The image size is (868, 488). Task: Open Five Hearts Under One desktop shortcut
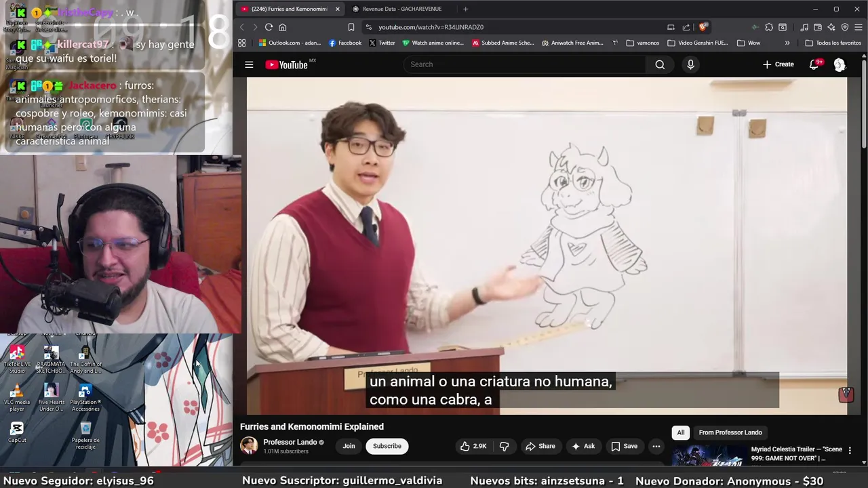[x=51, y=397]
